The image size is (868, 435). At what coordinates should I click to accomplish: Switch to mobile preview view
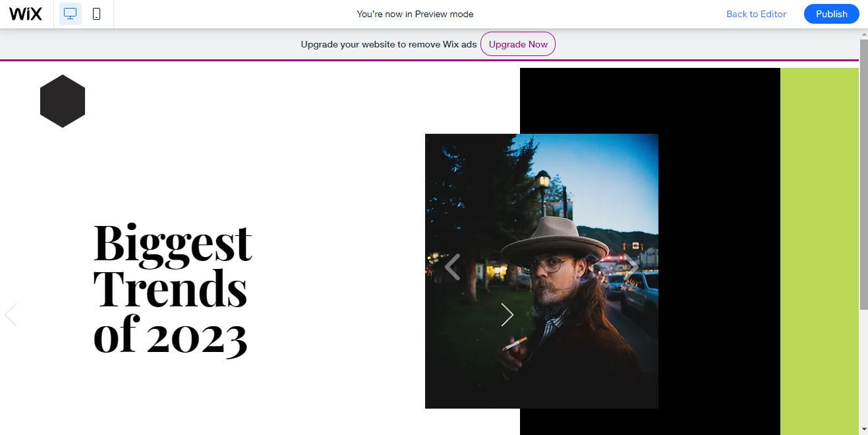[97, 14]
